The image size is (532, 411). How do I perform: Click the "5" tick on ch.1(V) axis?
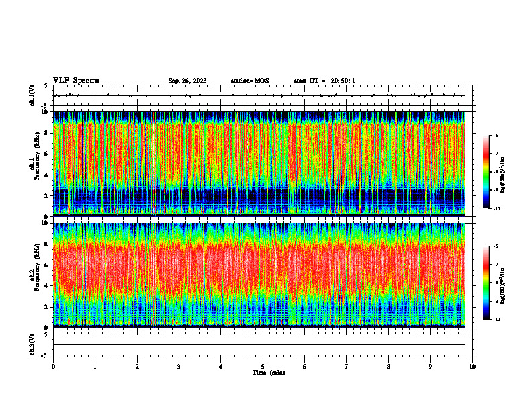[47, 85]
